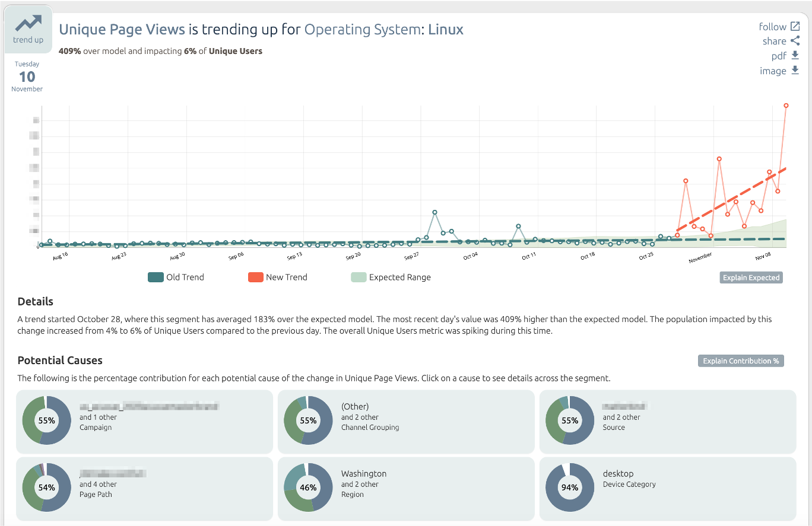The image size is (812, 526).
Task: Download report via the pdf icon
Action: (796, 55)
